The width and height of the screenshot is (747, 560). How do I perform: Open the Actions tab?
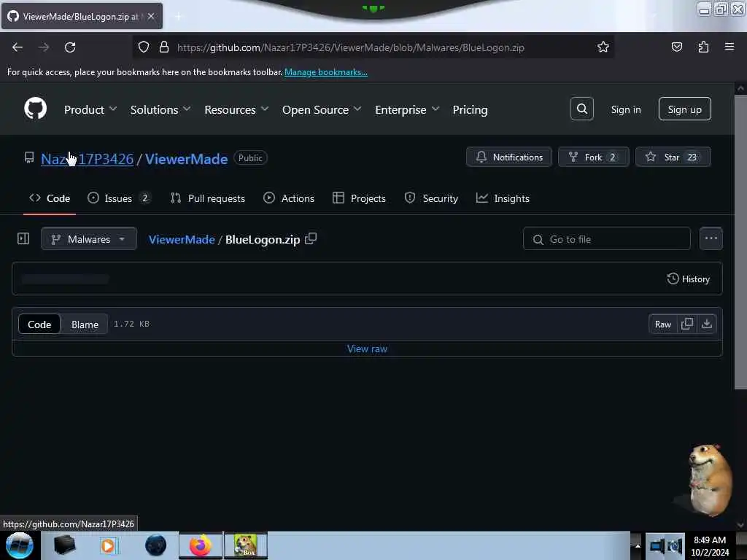pyautogui.click(x=289, y=198)
